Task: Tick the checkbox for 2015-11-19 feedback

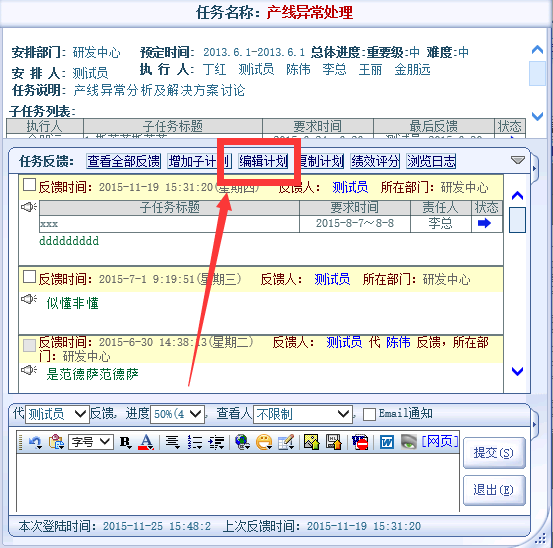Action: pos(29,185)
